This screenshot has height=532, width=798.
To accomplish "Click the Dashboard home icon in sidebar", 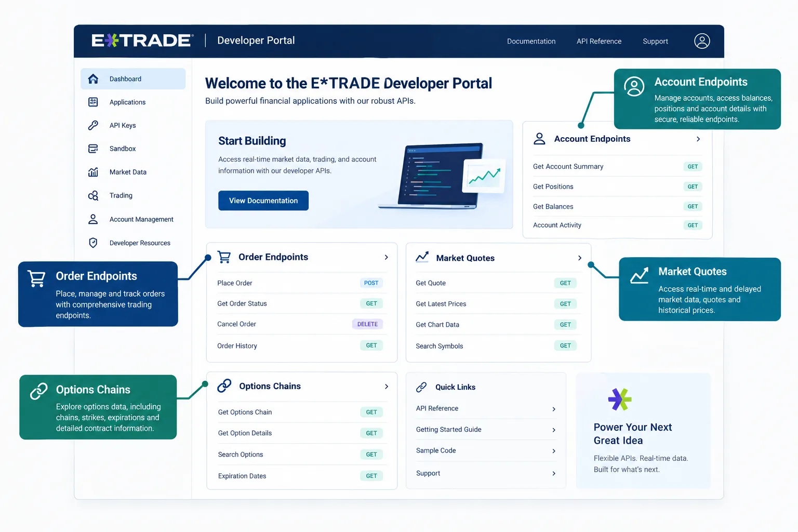I will pos(93,79).
